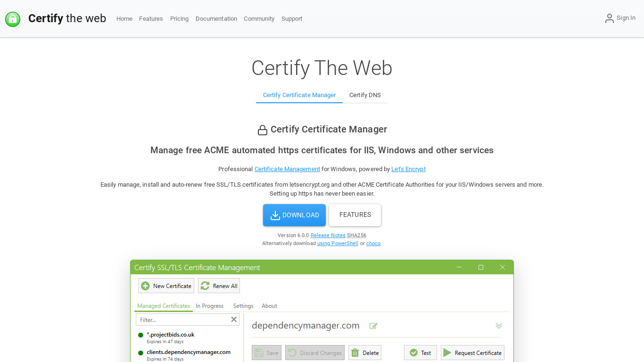Viewport: 644px width, 362px height.
Task: Open the Home menu item
Action: (x=124, y=19)
